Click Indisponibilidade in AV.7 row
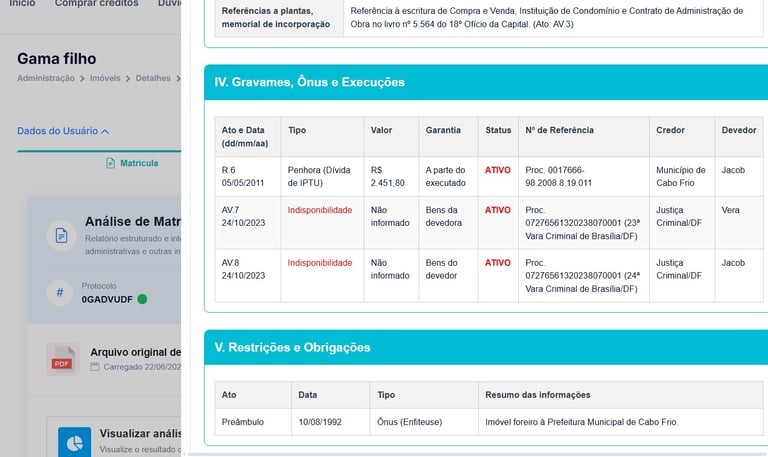Image resolution: width=768 pixels, height=457 pixels. (320, 210)
